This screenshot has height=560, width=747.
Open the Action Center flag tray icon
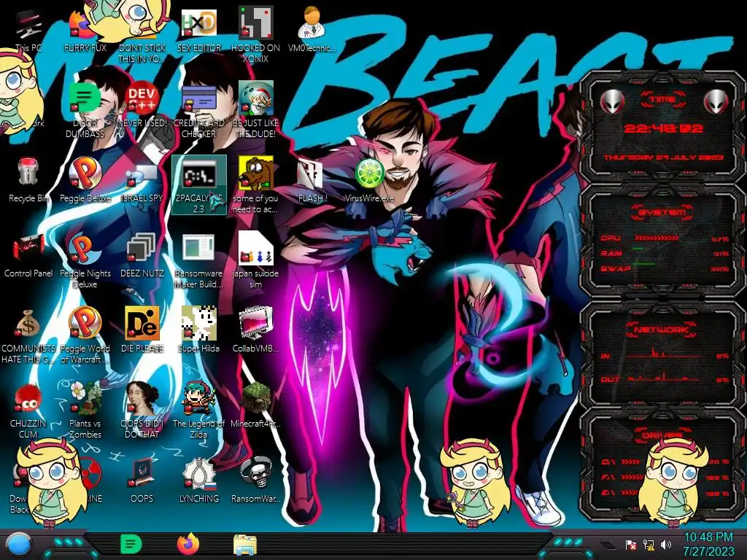point(631,544)
